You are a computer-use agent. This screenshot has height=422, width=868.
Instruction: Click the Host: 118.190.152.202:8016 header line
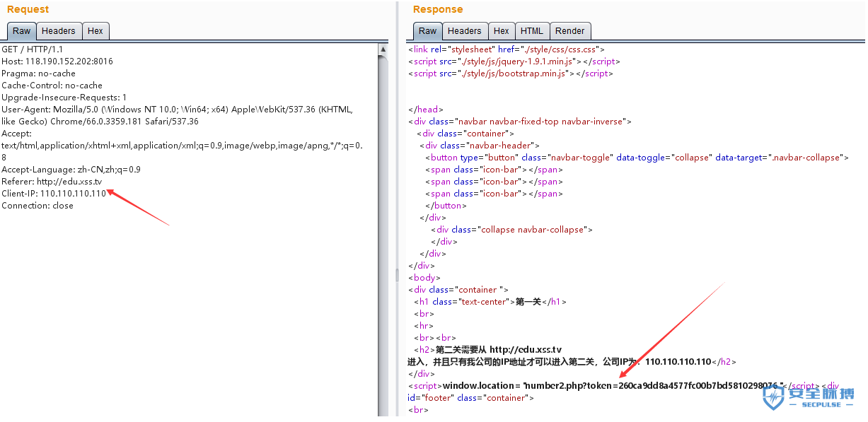[x=57, y=61]
